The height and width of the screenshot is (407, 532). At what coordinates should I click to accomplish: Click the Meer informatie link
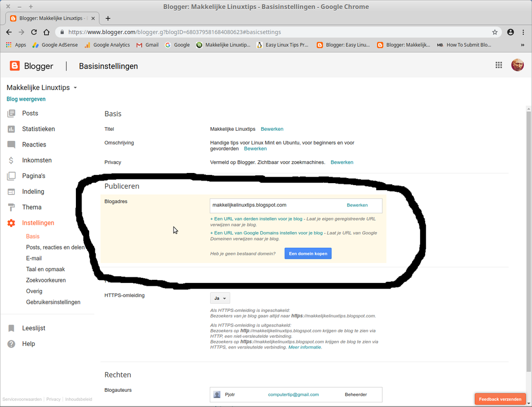[x=304, y=347]
